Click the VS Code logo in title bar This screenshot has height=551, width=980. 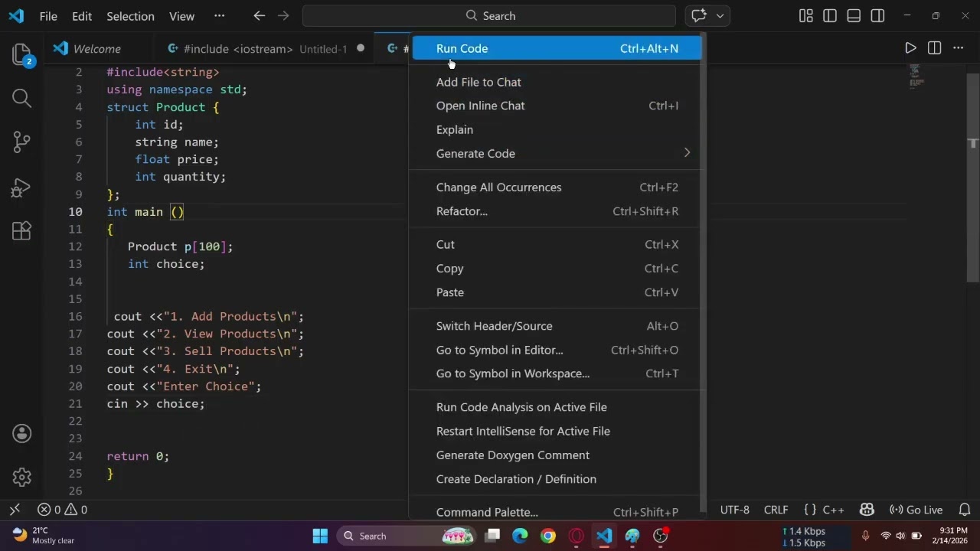point(16,15)
